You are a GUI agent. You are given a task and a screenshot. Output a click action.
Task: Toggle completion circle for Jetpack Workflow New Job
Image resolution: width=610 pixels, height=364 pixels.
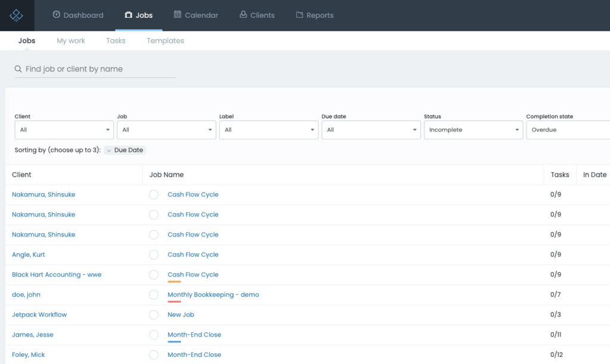(154, 315)
